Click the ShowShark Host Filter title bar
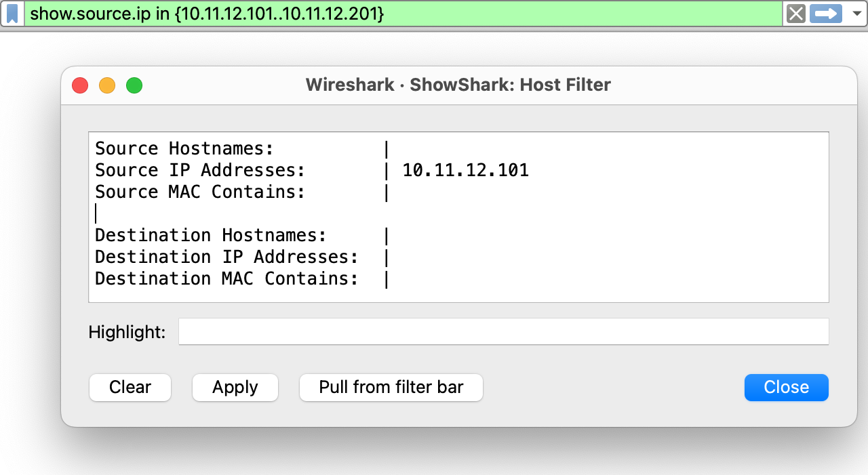Image resolution: width=868 pixels, height=475 pixels. (458, 85)
